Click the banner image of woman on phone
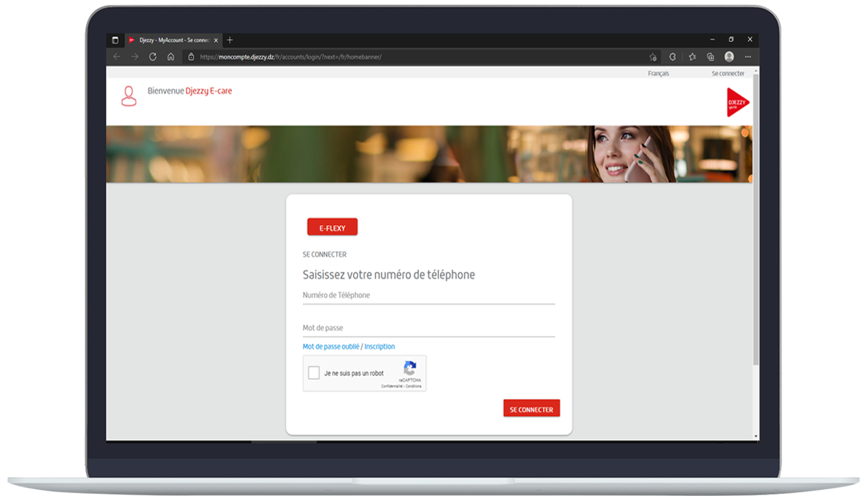The height and width of the screenshot is (496, 868). coord(429,154)
